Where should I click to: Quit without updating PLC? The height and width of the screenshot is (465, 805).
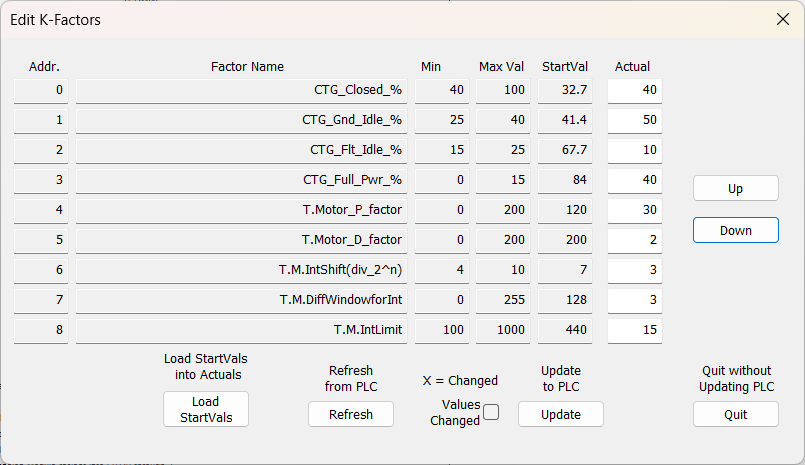736,414
